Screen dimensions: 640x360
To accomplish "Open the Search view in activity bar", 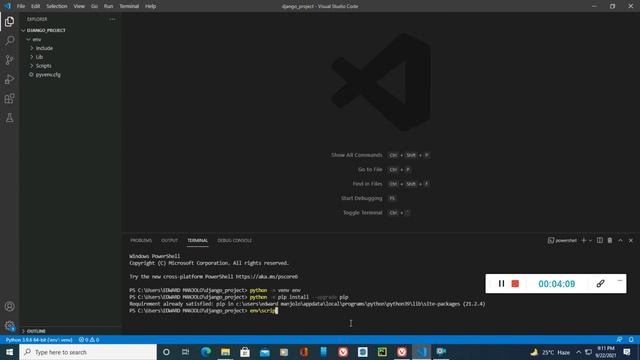I will pyautogui.click(x=9, y=40).
